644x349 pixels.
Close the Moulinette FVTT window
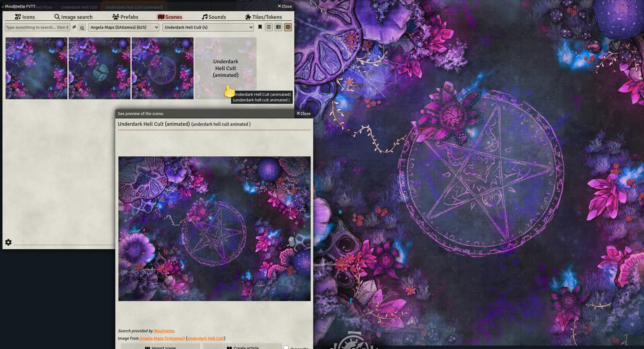285,6
